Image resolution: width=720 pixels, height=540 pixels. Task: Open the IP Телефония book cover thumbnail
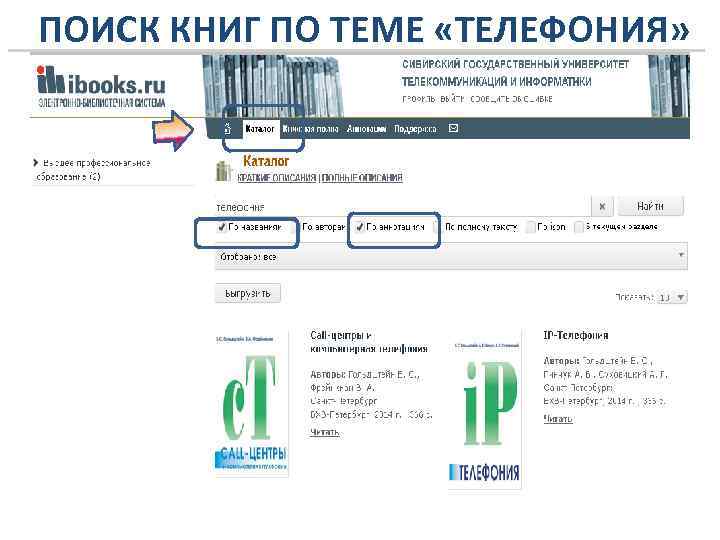[x=484, y=410]
